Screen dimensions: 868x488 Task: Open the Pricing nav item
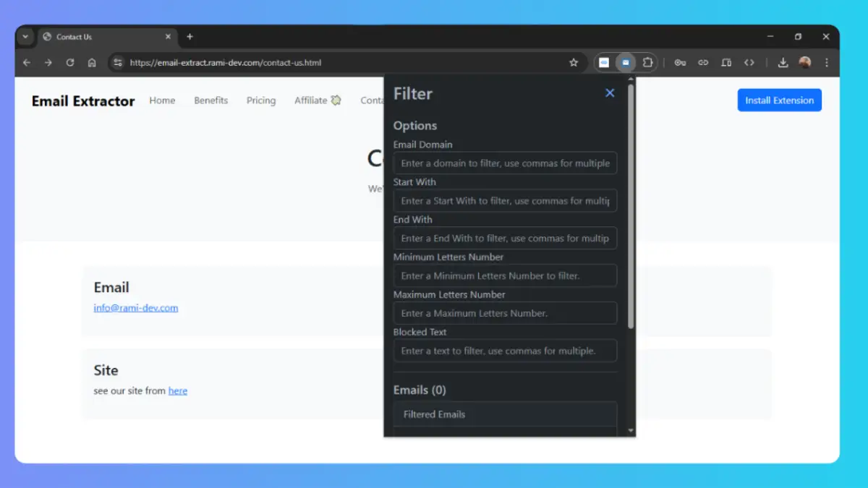pyautogui.click(x=260, y=100)
